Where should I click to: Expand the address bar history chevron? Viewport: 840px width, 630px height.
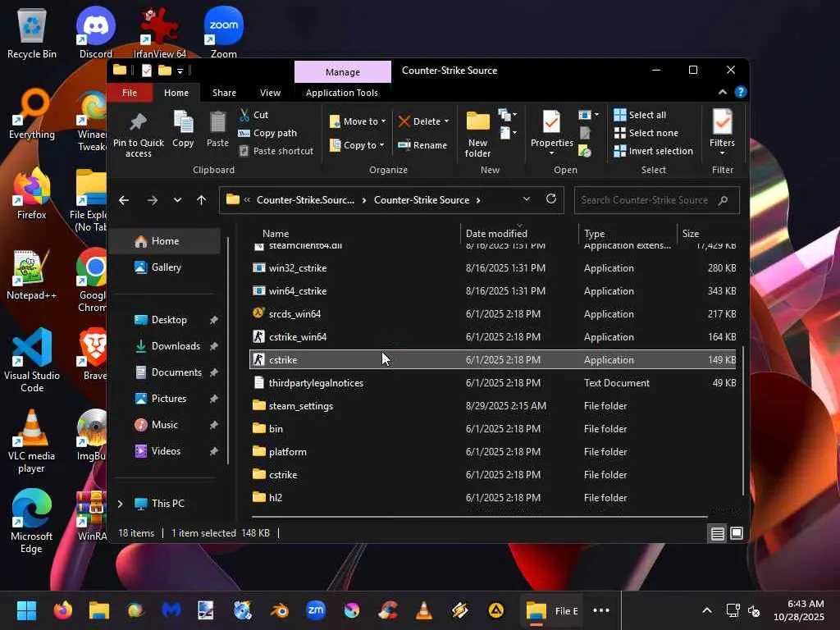click(527, 199)
